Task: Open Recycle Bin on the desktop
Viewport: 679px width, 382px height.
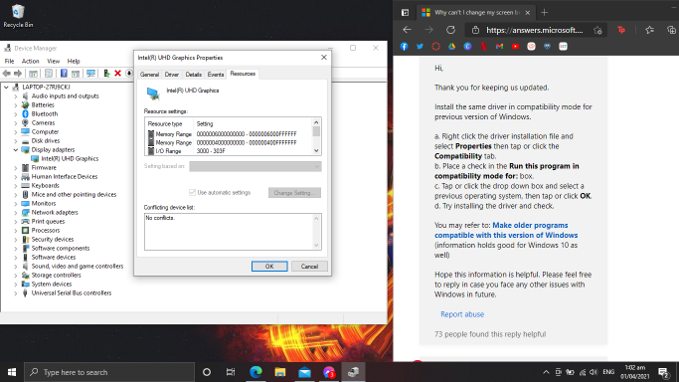Action: (x=18, y=16)
